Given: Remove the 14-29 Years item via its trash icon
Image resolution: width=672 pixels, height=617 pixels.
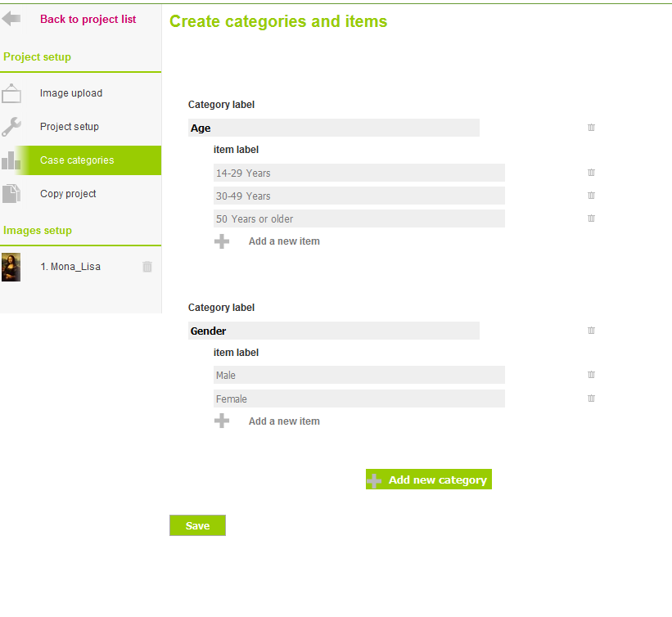Looking at the screenshot, I should pyautogui.click(x=591, y=172).
